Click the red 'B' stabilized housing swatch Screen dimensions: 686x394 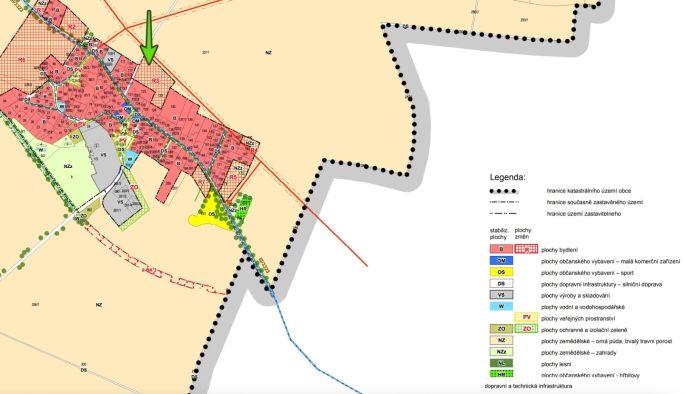click(501, 249)
